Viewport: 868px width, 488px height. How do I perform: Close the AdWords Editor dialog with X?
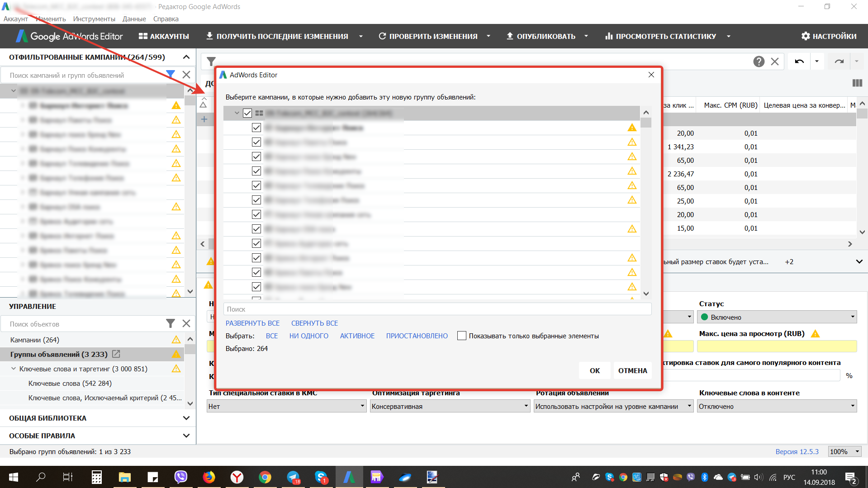(x=651, y=75)
